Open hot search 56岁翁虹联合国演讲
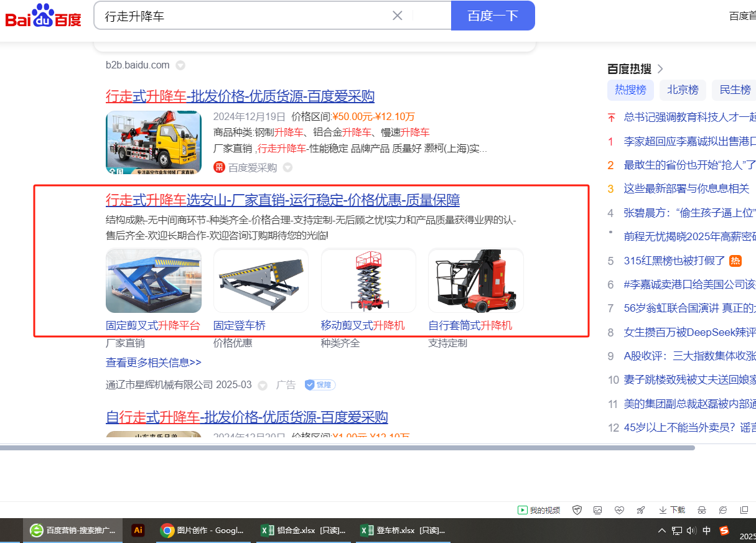 point(690,309)
